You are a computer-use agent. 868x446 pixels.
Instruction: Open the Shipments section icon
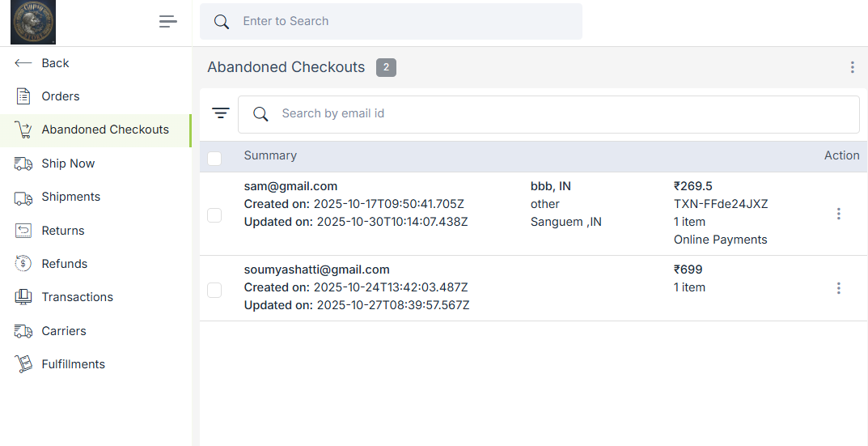(23, 198)
